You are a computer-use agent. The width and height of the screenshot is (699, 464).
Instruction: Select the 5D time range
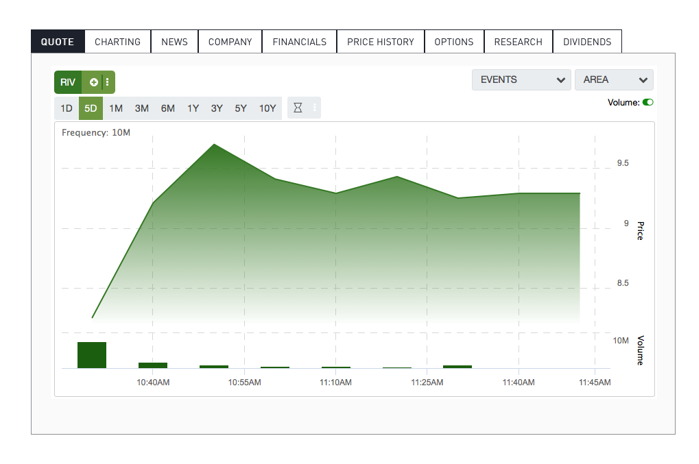point(91,108)
